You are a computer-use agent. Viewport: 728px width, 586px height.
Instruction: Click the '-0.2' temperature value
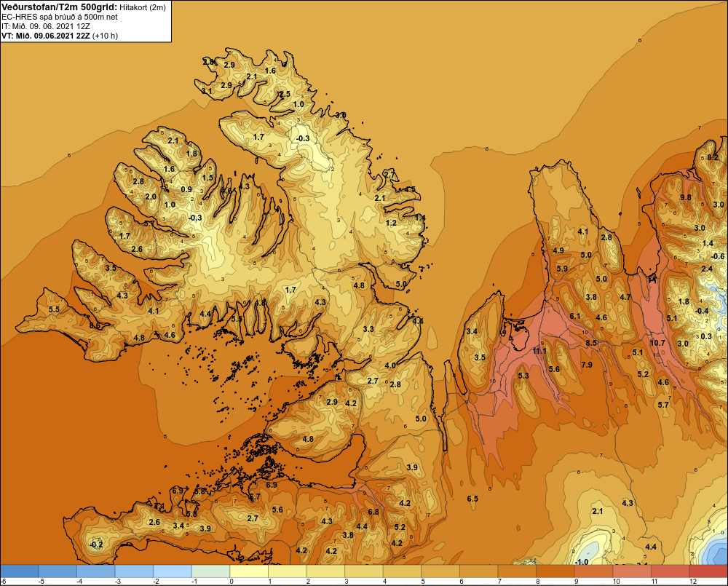[x=96, y=545]
